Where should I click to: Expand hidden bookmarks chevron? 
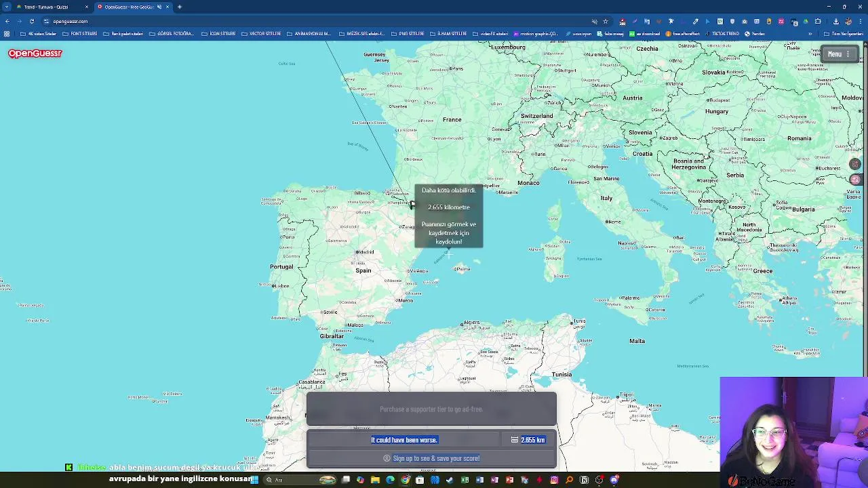[810, 34]
